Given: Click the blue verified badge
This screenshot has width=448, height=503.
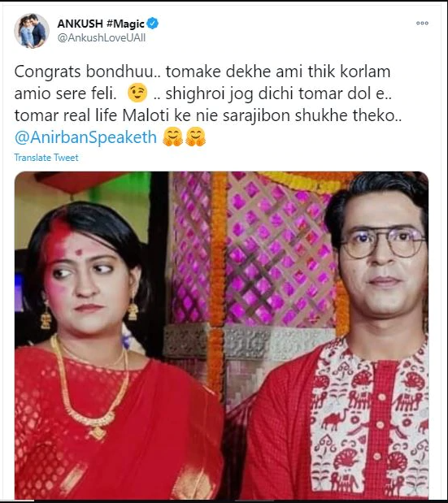Looking at the screenshot, I should (152, 24).
